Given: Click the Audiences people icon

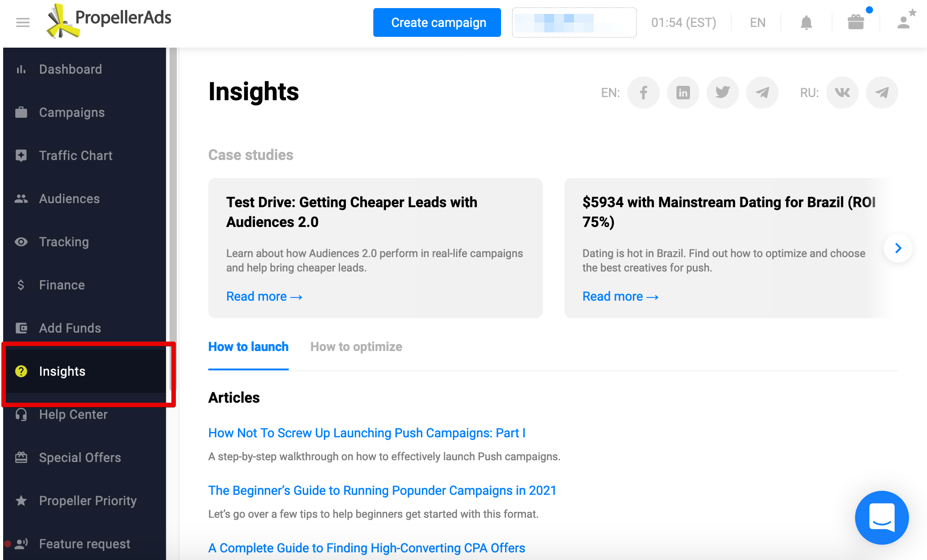Looking at the screenshot, I should 21,199.
